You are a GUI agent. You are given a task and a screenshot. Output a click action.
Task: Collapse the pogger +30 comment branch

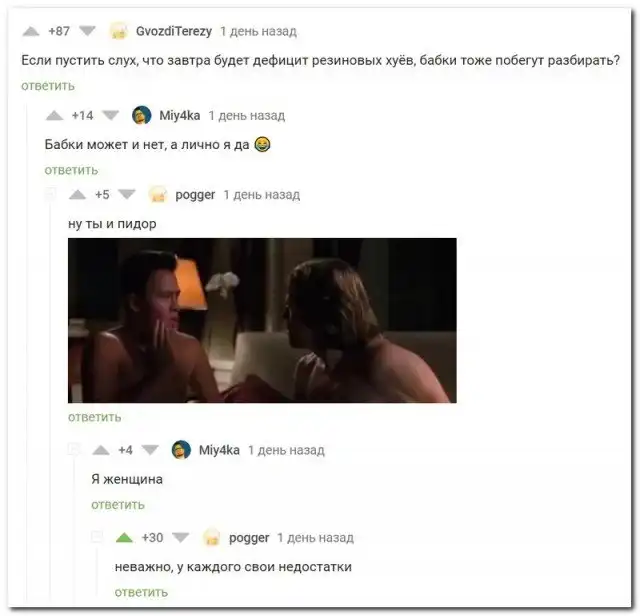click(x=97, y=536)
